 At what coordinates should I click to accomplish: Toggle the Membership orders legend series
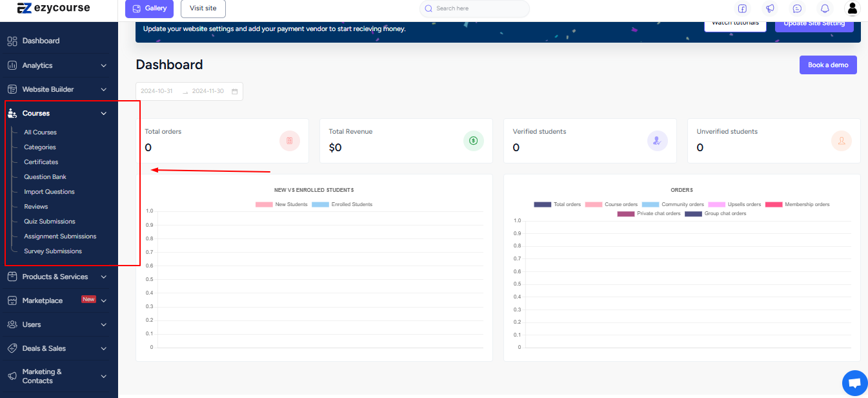798,204
